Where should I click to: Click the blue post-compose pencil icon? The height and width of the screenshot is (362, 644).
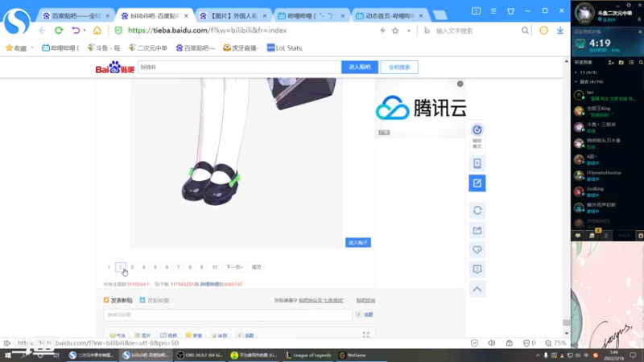[477, 183]
